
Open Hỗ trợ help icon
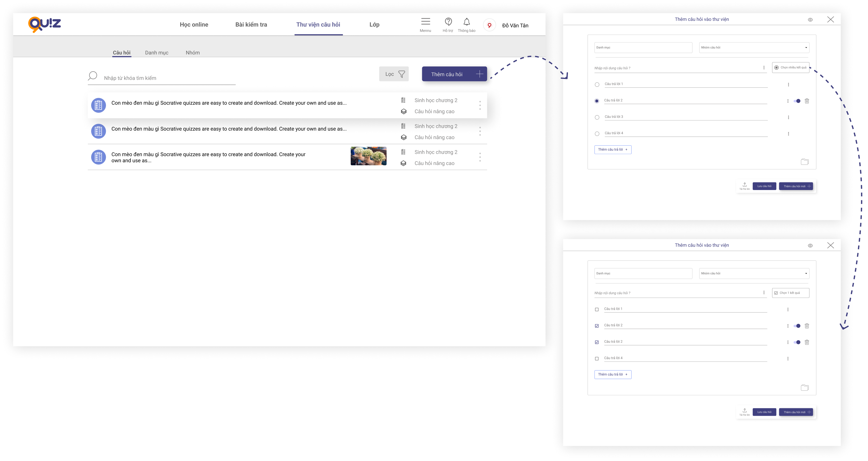tap(448, 22)
